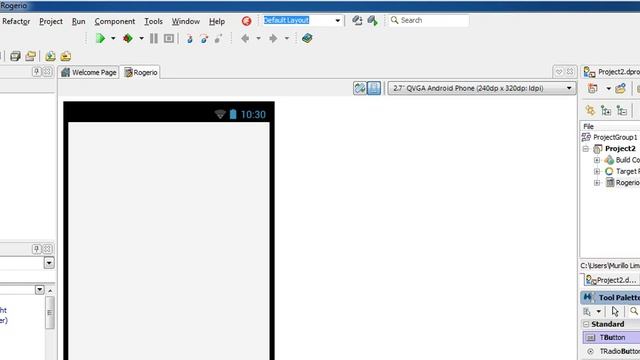640x360 pixels.
Task: Pause the program with the pause icon
Action: pyautogui.click(x=154, y=38)
